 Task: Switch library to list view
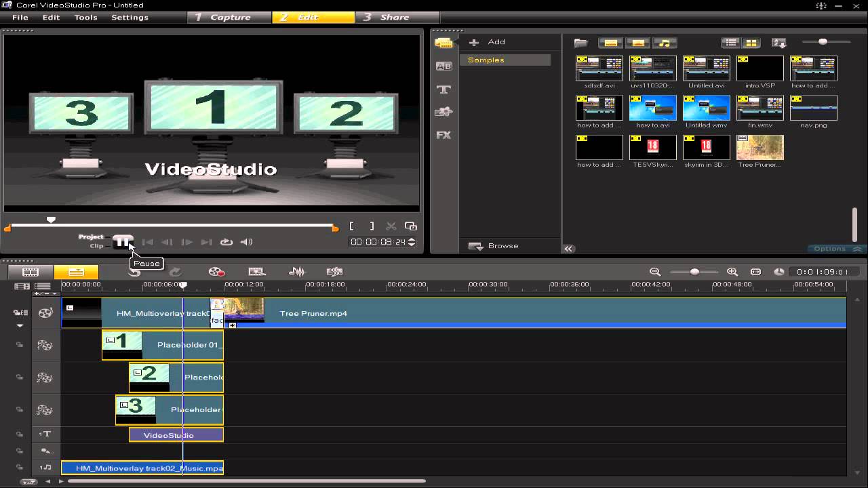pos(730,43)
